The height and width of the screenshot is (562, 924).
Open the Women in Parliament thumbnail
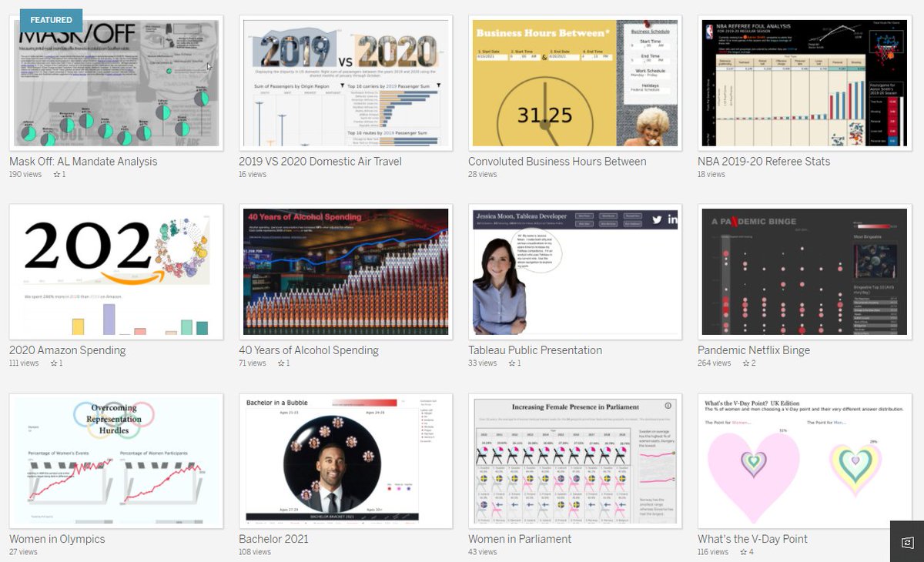point(575,460)
